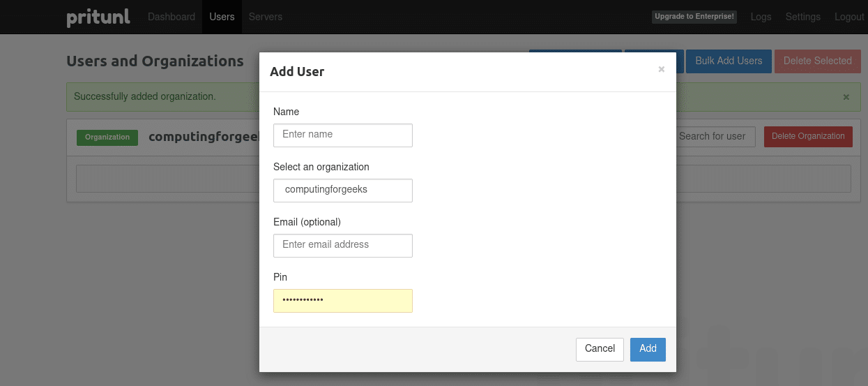Click the Bulk Add Users button
Screen dimensions: 868x386
click(729, 61)
